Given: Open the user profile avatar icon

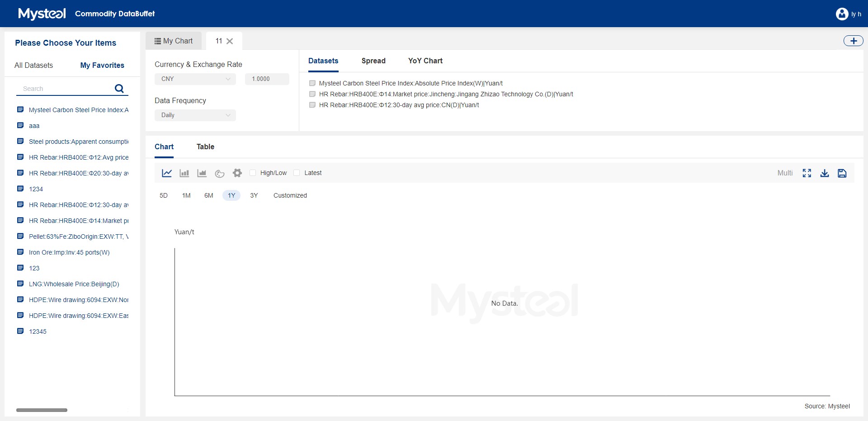Looking at the screenshot, I should click(842, 14).
